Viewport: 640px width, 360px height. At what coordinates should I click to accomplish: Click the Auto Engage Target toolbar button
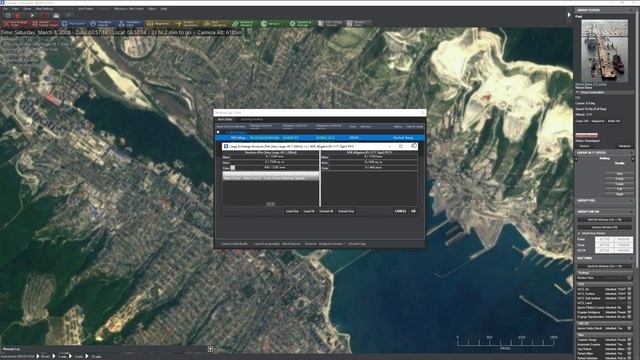(16, 24)
